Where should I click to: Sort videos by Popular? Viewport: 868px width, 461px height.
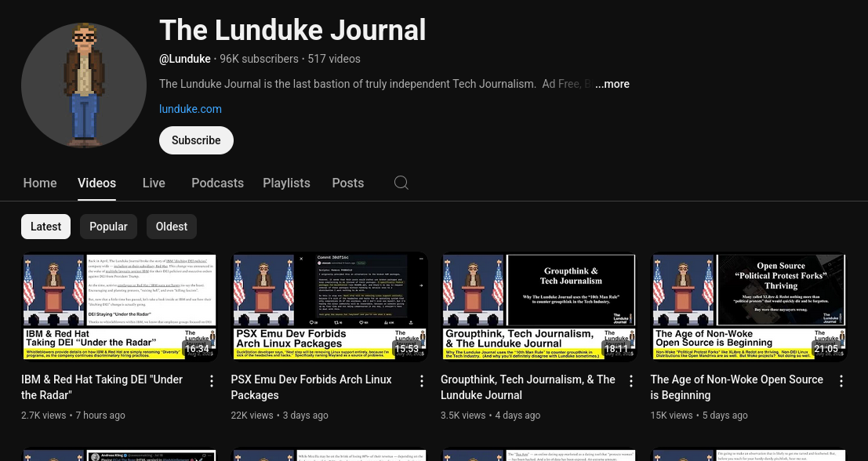coord(108,227)
